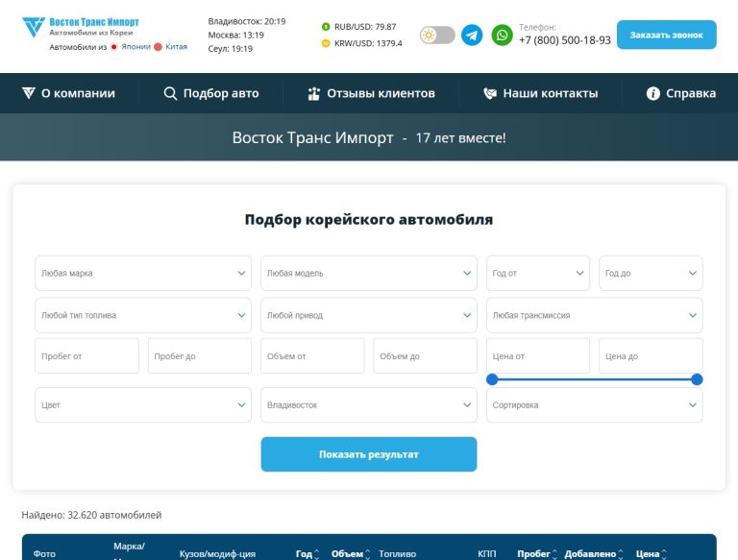Open the Подбор авто menu item
The width and height of the screenshot is (738, 560).
[x=211, y=93]
